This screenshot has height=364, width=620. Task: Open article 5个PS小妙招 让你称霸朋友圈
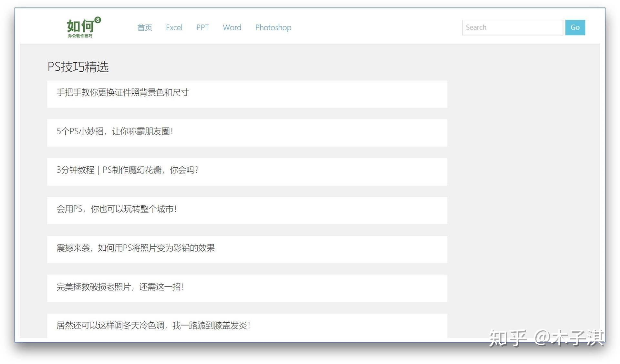pos(115,131)
